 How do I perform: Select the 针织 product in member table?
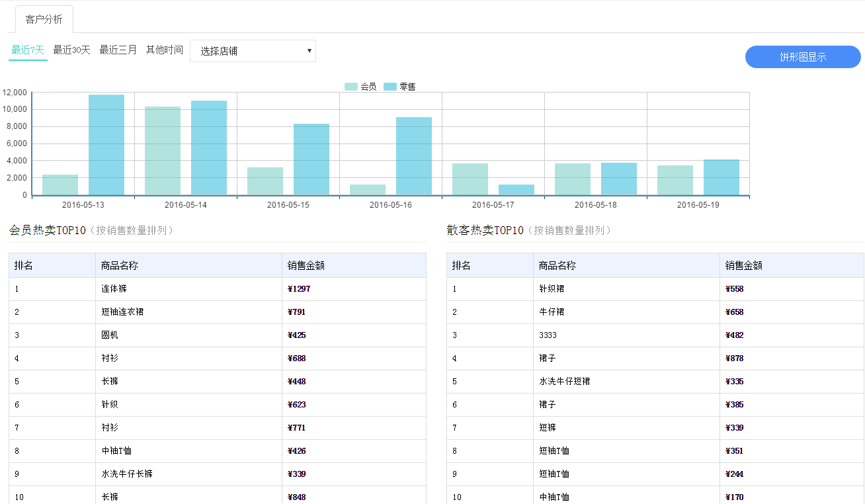pyautogui.click(x=110, y=405)
